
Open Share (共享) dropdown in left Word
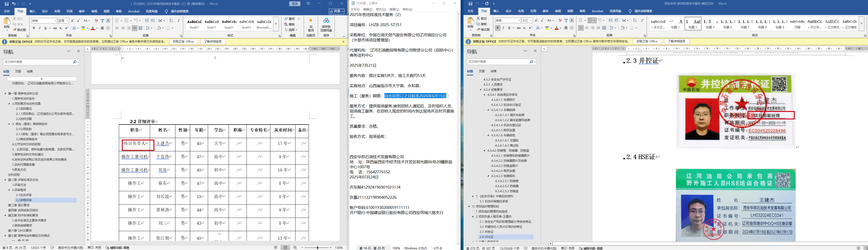click(x=337, y=11)
